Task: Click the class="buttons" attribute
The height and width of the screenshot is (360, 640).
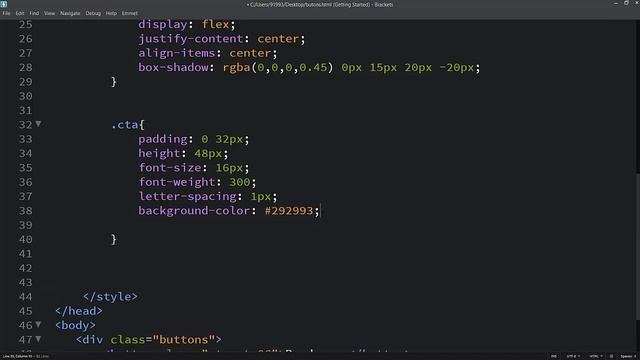Action: (x=162, y=340)
